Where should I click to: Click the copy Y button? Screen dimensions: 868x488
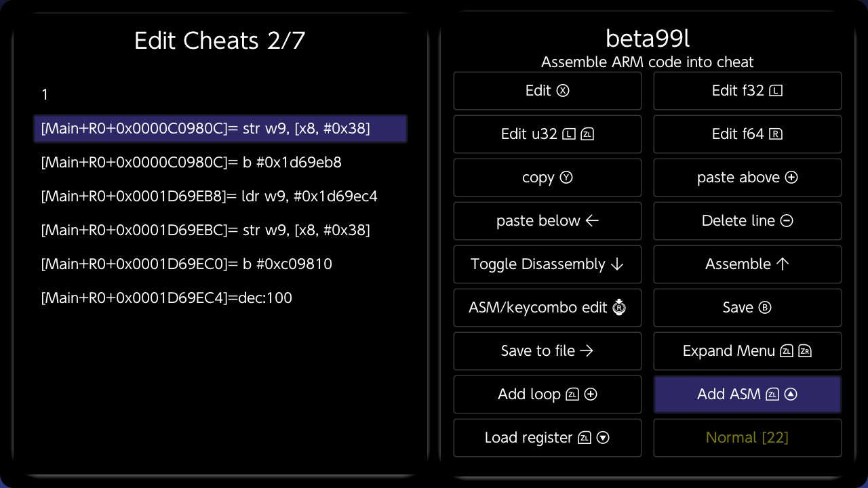(x=547, y=178)
